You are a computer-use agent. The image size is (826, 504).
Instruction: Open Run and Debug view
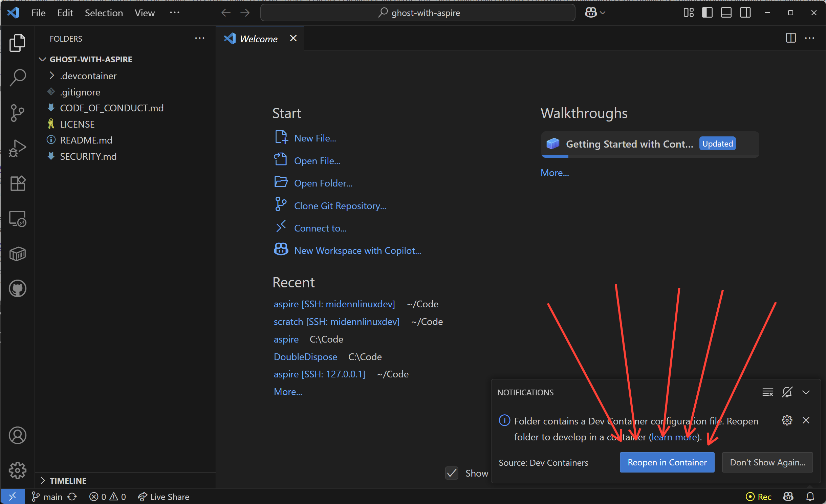coord(17,148)
